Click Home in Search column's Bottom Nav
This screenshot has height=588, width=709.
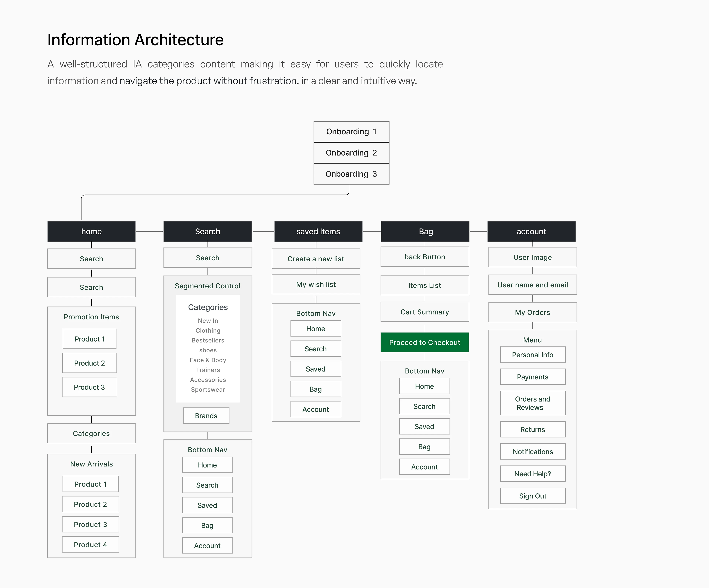(x=207, y=465)
